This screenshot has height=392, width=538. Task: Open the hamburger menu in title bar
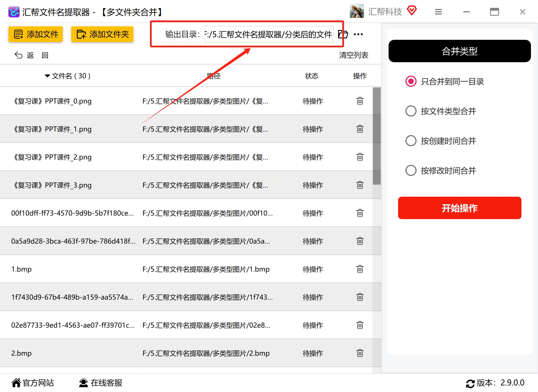click(438, 12)
